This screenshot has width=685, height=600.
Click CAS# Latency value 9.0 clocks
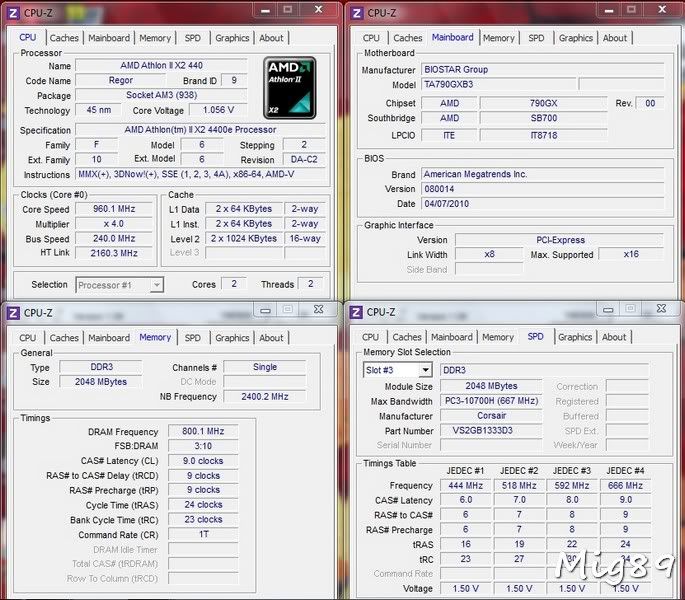[203, 461]
